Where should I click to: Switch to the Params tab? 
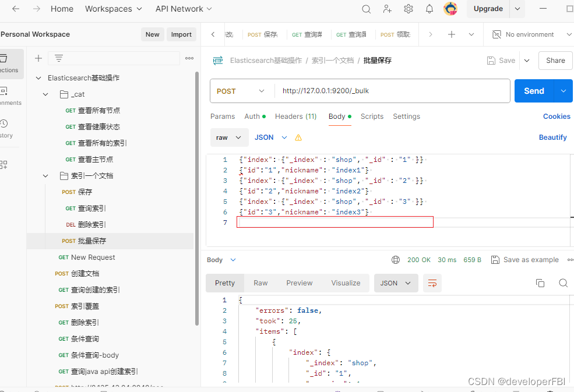point(223,116)
